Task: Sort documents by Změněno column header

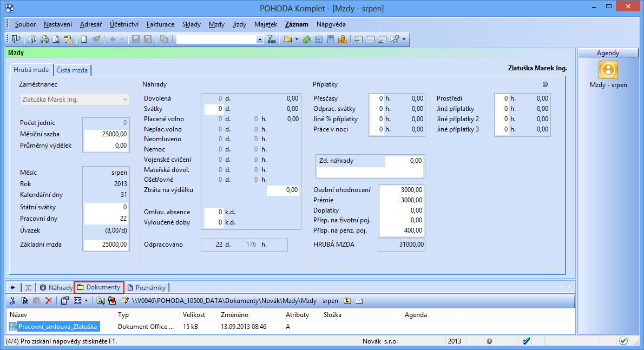Action: tap(250, 315)
